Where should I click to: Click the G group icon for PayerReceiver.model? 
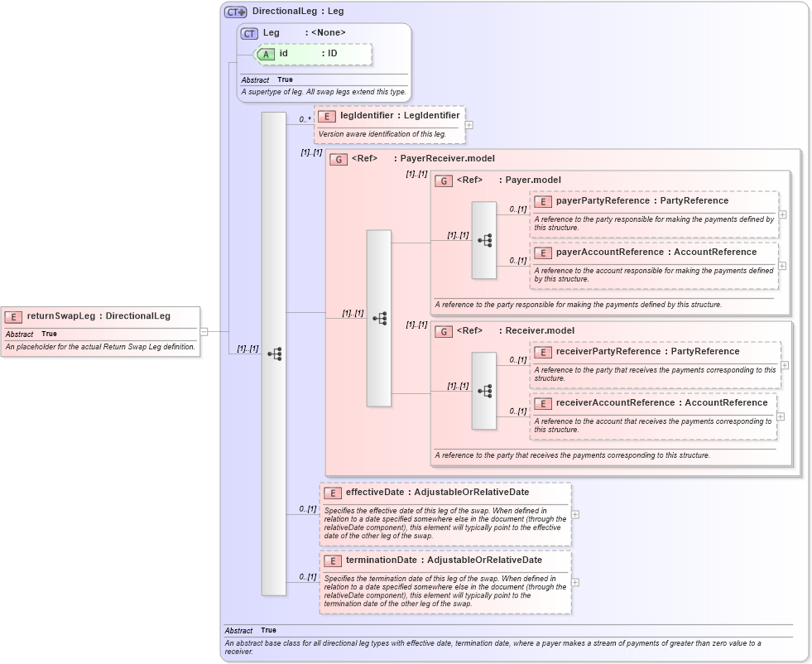[339, 159]
